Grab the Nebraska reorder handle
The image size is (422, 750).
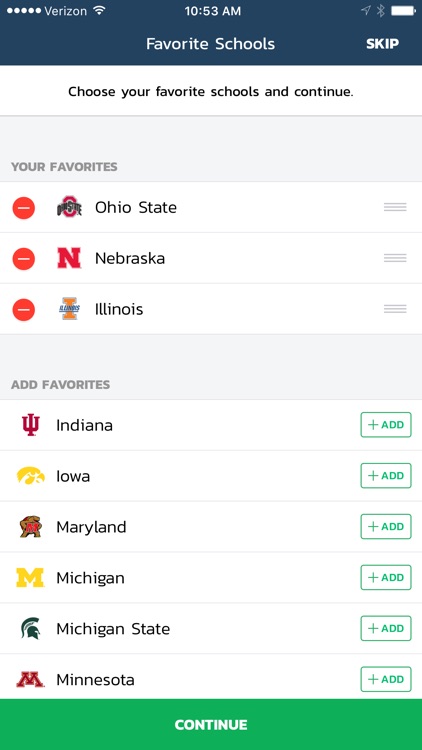(x=395, y=258)
